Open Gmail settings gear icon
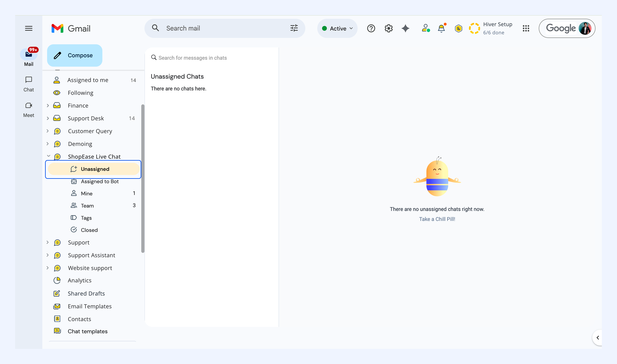617x364 pixels. click(389, 29)
